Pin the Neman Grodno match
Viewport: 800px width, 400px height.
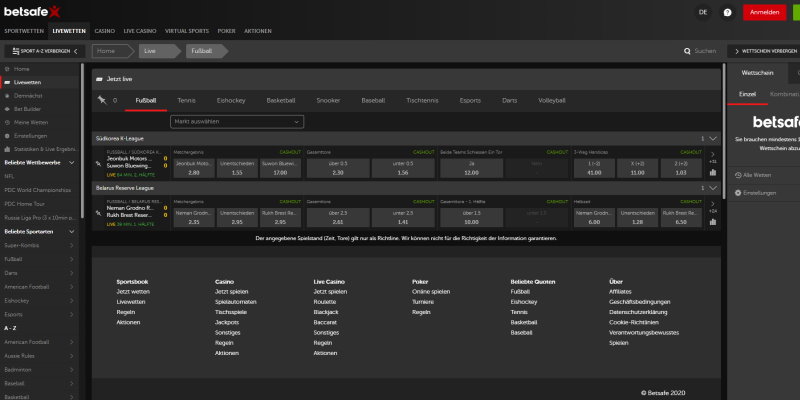point(98,213)
